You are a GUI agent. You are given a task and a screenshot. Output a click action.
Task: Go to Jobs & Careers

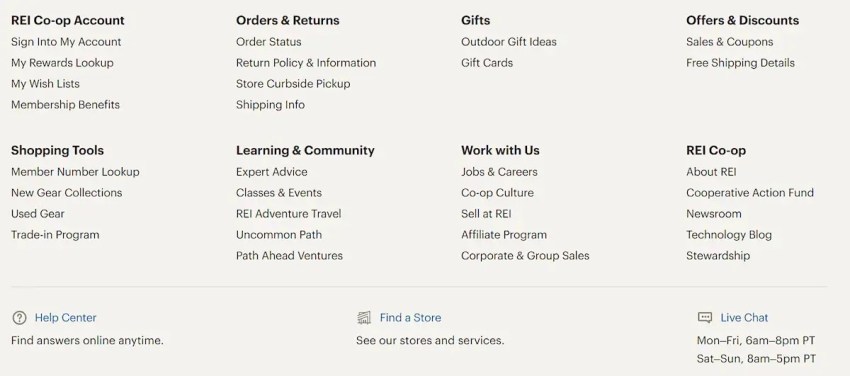(499, 172)
